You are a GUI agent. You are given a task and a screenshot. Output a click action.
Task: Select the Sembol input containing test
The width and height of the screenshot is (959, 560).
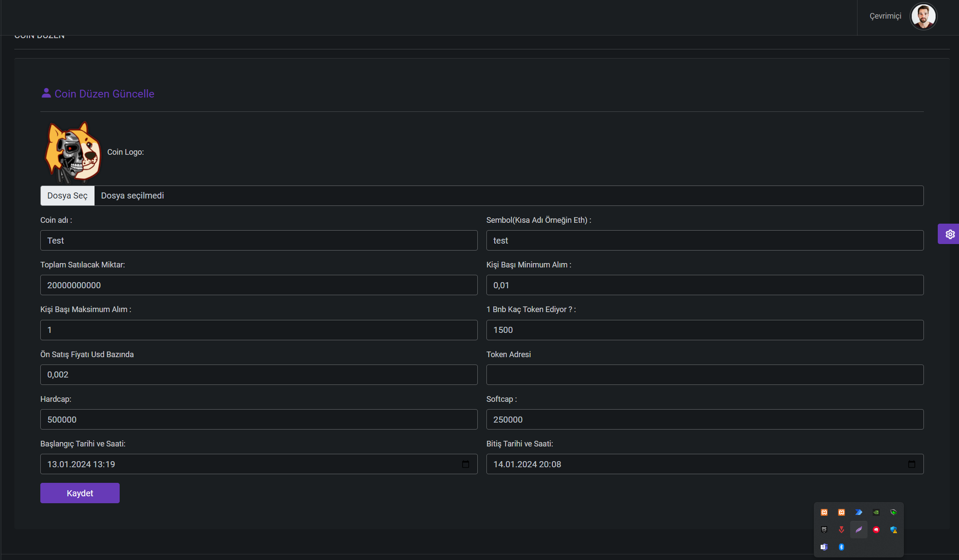(x=705, y=241)
